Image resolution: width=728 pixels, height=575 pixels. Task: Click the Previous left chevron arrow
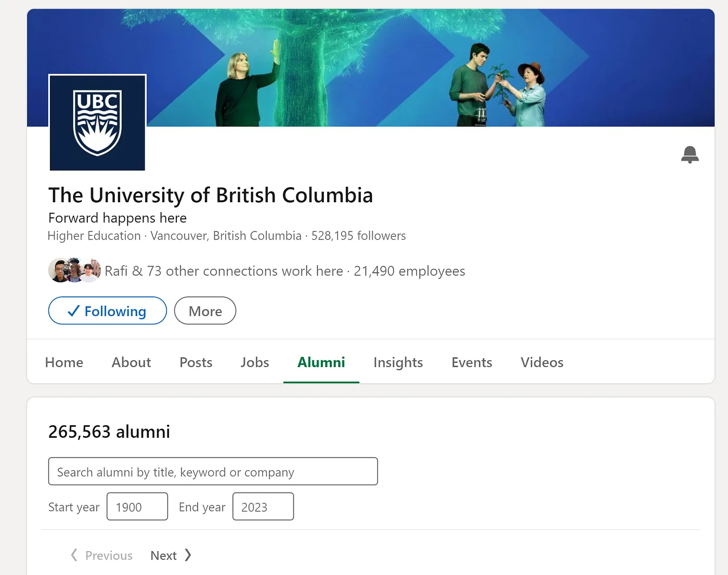click(74, 555)
